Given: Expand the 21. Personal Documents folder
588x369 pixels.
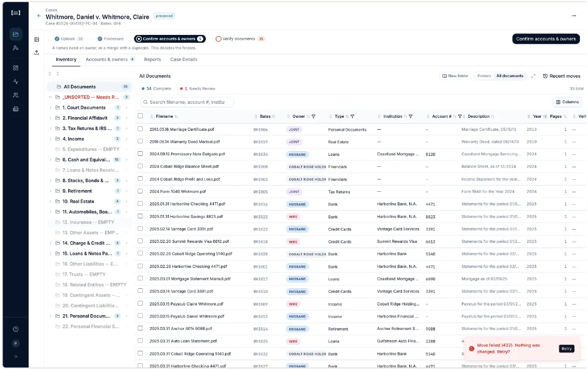Looking at the screenshot, I should pos(51,316).
